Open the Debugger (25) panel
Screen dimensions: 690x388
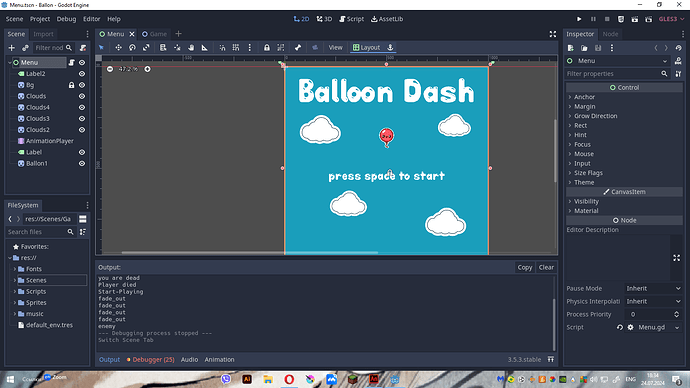coord(150,359)
